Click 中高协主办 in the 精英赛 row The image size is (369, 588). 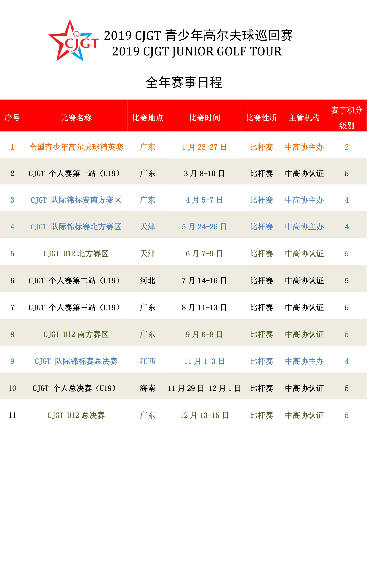click(304, 147)
